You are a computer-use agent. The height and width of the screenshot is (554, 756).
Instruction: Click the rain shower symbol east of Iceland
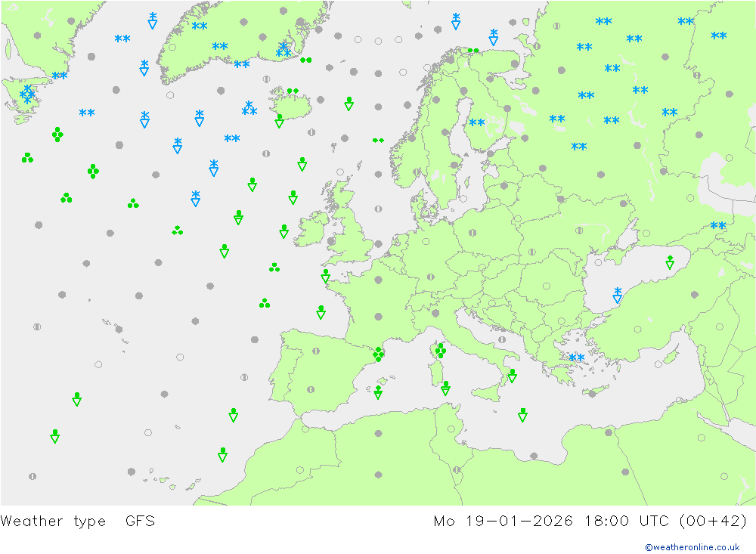tap(349, 104)
